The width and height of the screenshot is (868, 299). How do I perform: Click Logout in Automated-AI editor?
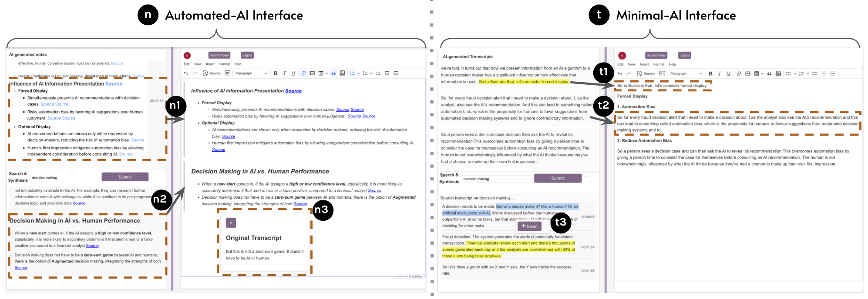247,55
